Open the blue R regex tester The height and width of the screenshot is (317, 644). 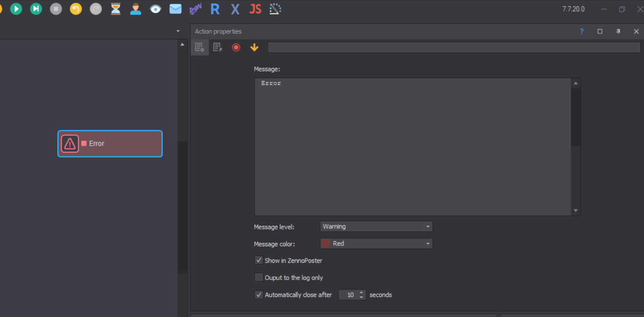[215, 9]
